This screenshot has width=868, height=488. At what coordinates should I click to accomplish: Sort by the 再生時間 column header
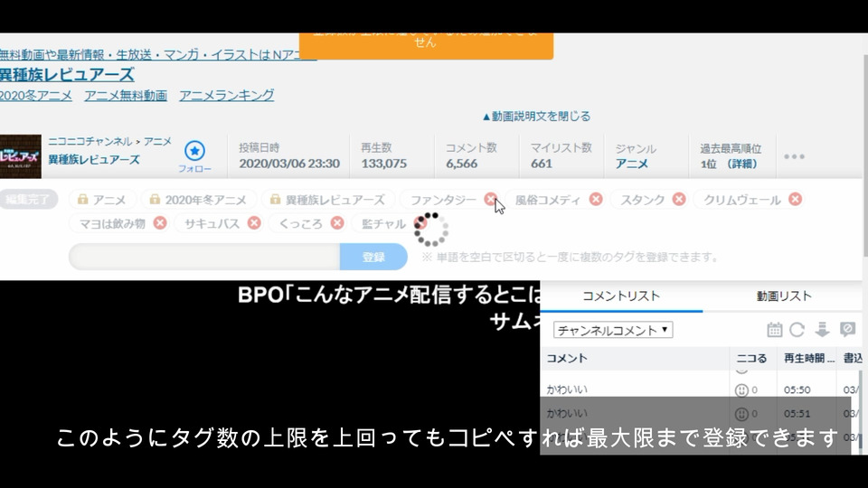point(808,359)
